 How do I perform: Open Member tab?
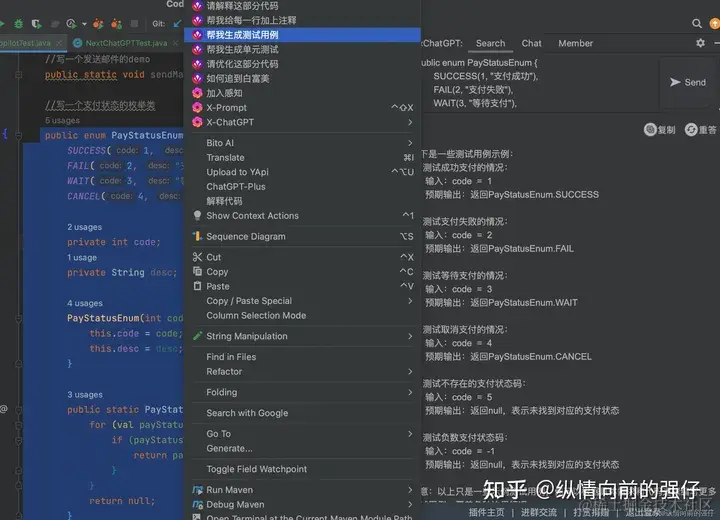coord(575,43)
